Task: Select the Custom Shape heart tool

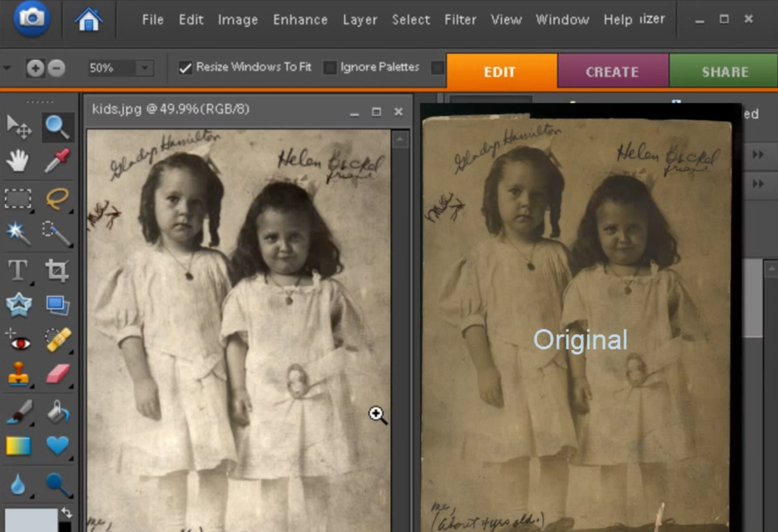Action: click(58, 446)
